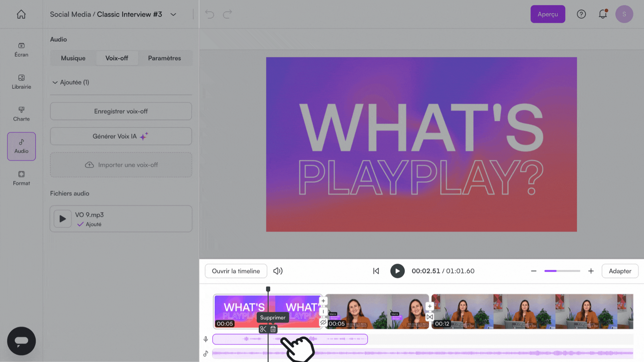Click the redo arrow
The width and height of the screenshot is (644, 362).
tap(227, 14)
